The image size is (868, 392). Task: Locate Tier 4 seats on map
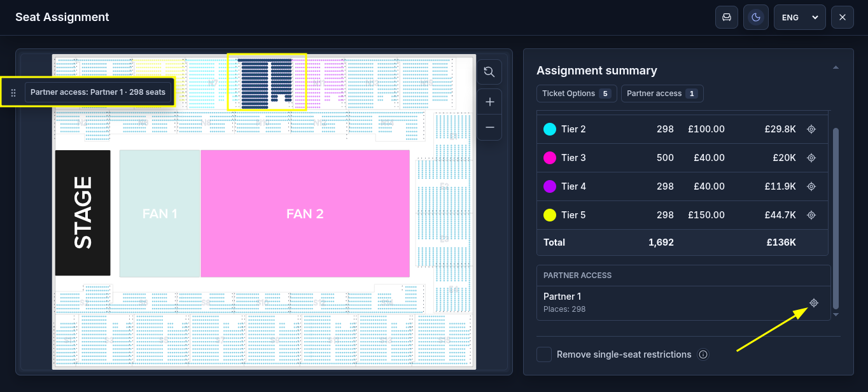click(811, 186)
